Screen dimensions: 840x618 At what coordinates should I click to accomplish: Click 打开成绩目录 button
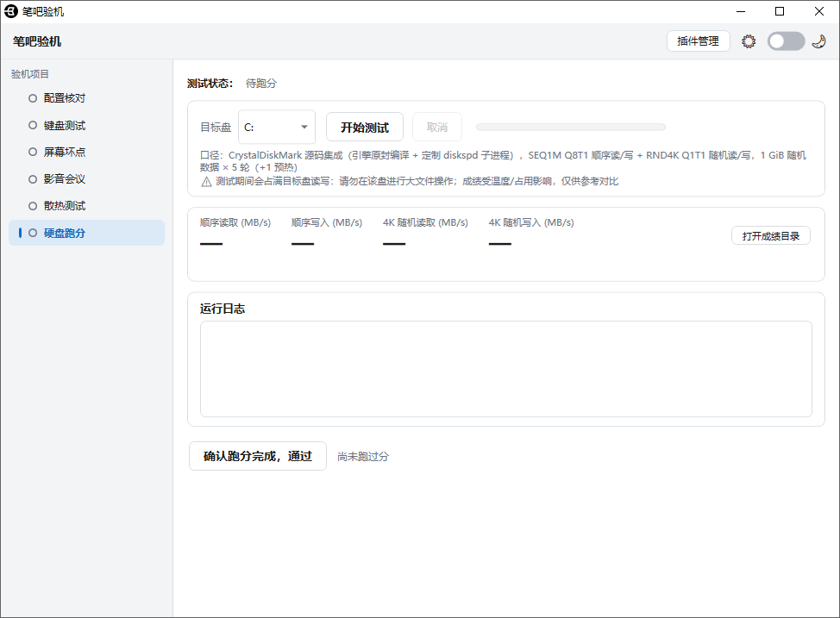click(x=771, y=236)
